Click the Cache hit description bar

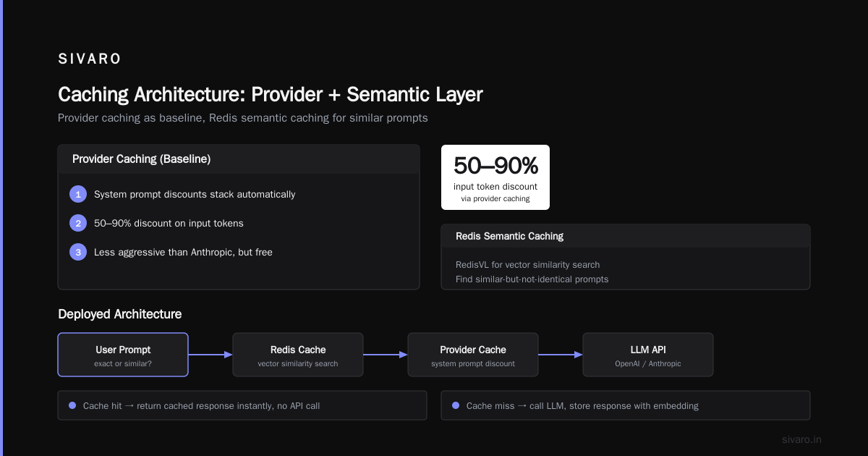(x=242, y=405)
